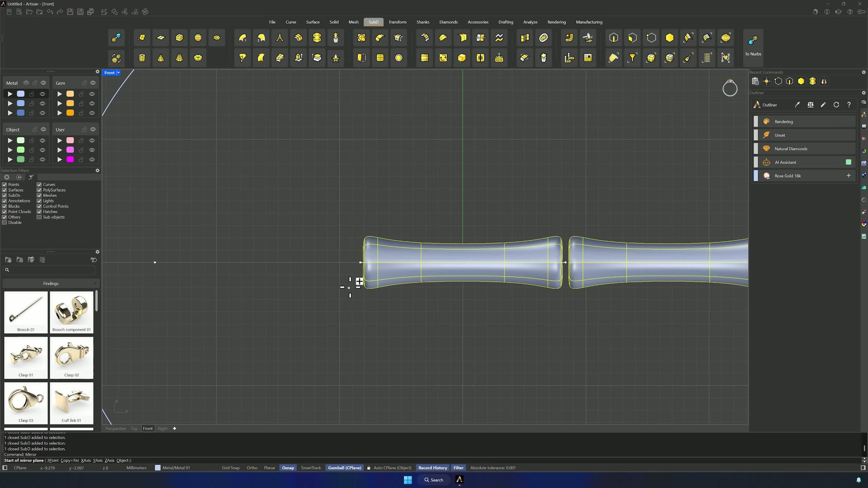Select the SubD box primitive tool
Image resolution: width=868 pixels, height=488 pixels.
(179, 38)
